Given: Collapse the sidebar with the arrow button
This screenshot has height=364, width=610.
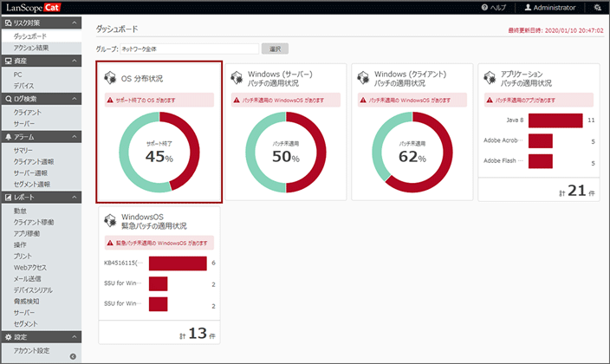Looking at the screenshot, I should pos(73,356).
